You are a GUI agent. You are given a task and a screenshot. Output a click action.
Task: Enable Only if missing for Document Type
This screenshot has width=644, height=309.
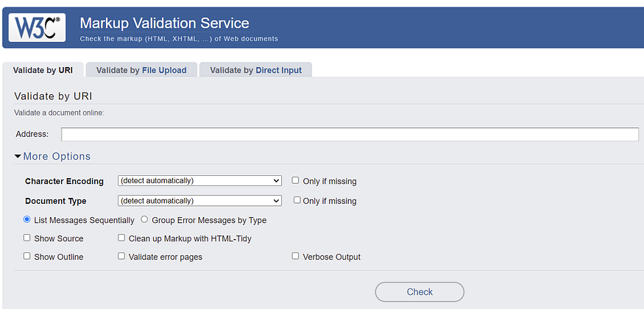point(297,200)
